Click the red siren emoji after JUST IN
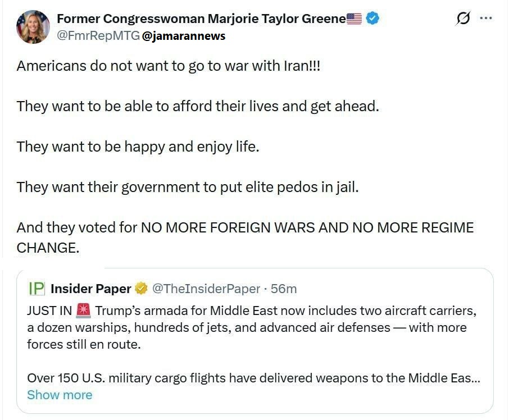The width and height of the screenshot is (509, 420). 83,310
